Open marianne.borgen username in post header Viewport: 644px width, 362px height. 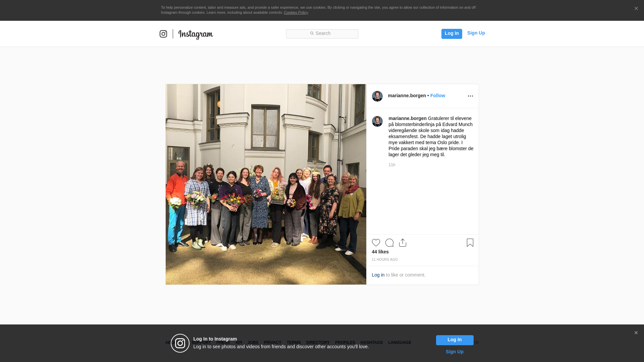[x=407, y=96]
